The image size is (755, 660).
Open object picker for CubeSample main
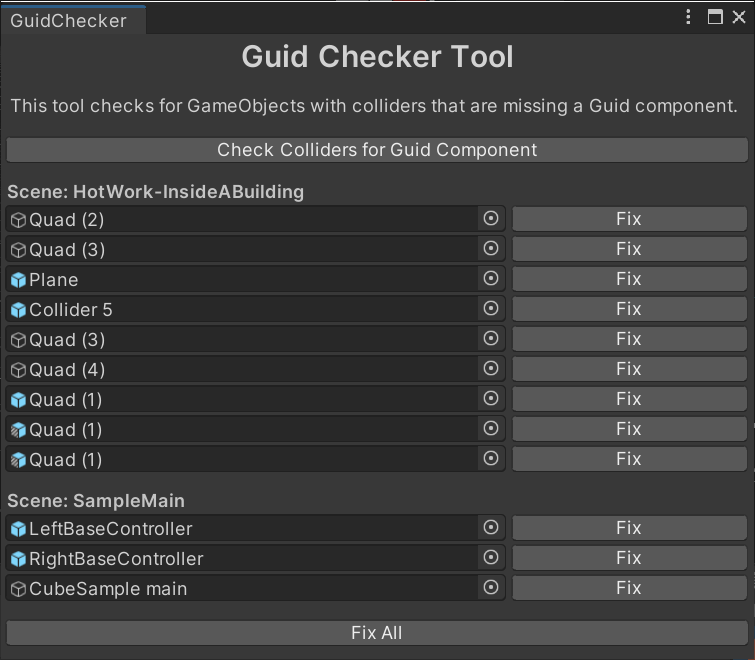pyautogui.click(x=490, y=588)
